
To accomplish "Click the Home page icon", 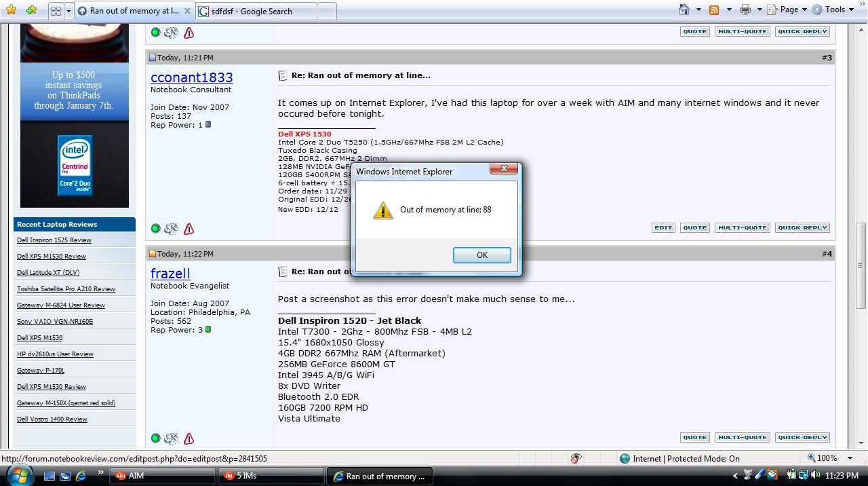I will 685,10.
